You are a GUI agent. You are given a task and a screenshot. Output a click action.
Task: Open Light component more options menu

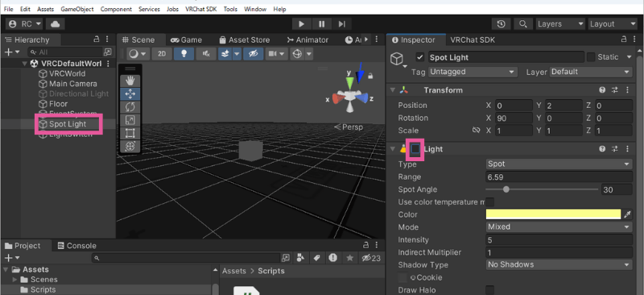(x=628, y=149)
